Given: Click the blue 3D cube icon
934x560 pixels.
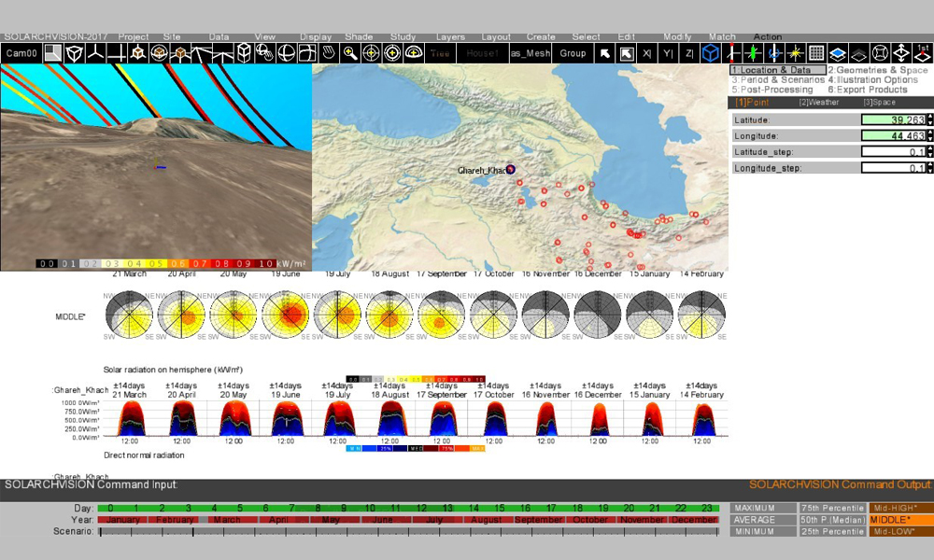Looking at the screenshot, I should click(x=711, y=53).
